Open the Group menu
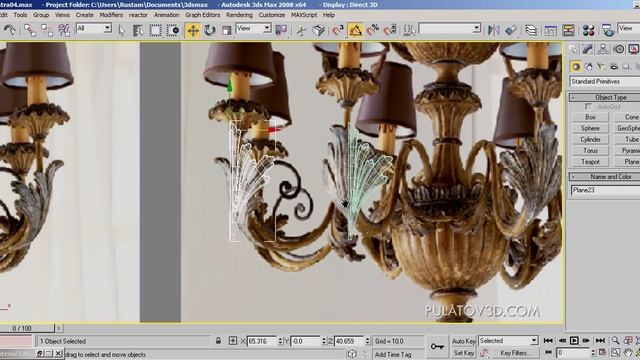Screen dimensions: 640x360 (x=41, y=15)
